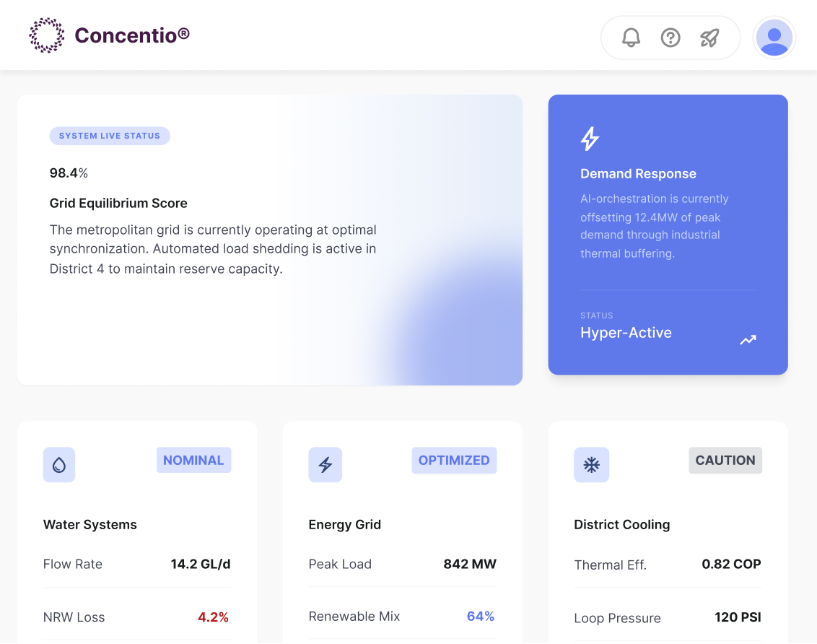This screenshot has width=817, height=644.
Task: Click the Concentio brand name
Action: pyautogui.click(x=132, y=35)
